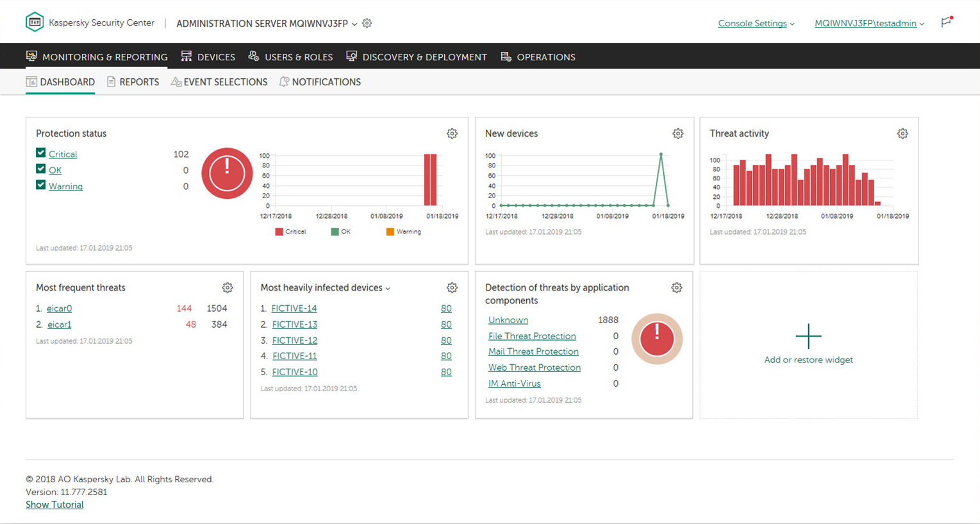Switch to the Notifications tab

[320, 82]
